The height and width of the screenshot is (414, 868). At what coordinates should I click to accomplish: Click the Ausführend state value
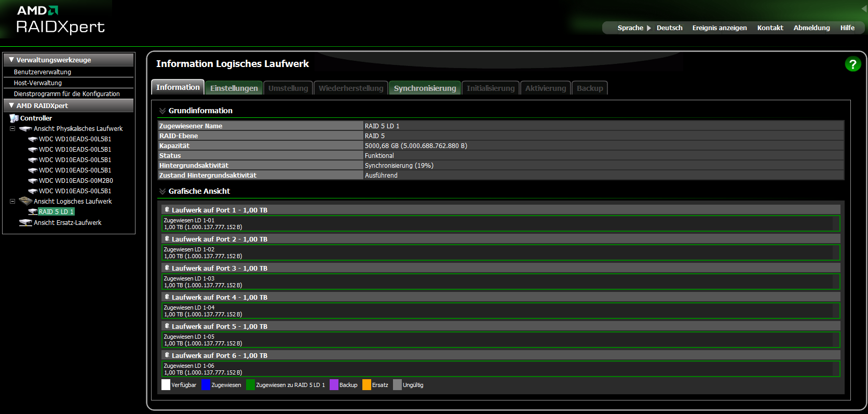point(381,176)
